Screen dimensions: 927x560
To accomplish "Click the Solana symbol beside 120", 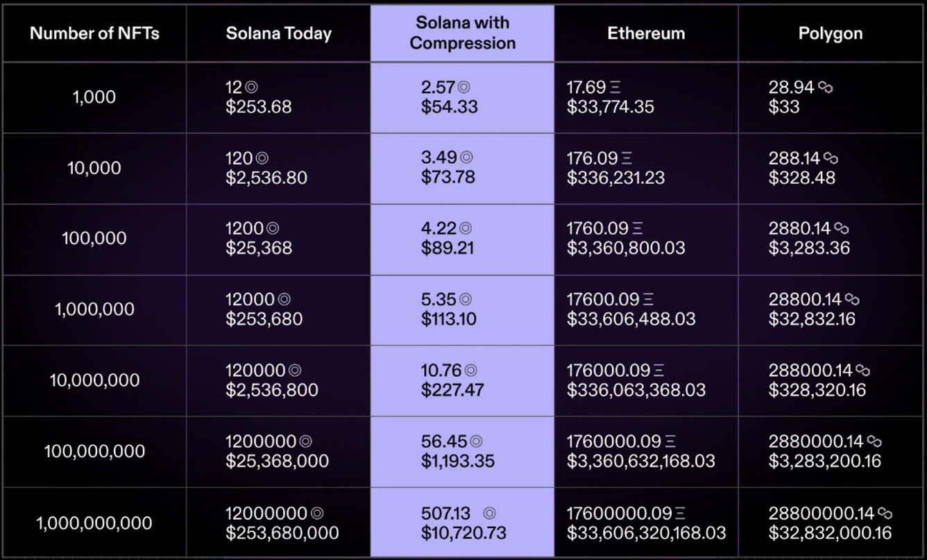I will click(262, 159).
